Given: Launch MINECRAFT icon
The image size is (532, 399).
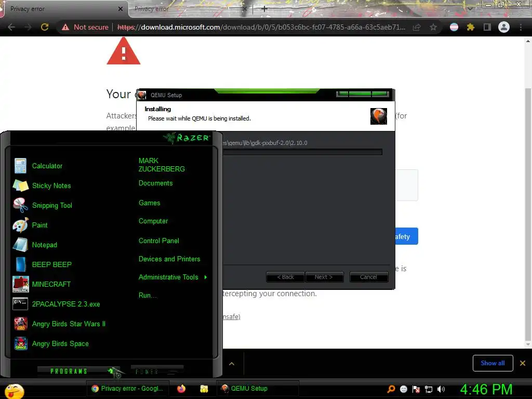Looking at the screenshot, I should 20,284.
